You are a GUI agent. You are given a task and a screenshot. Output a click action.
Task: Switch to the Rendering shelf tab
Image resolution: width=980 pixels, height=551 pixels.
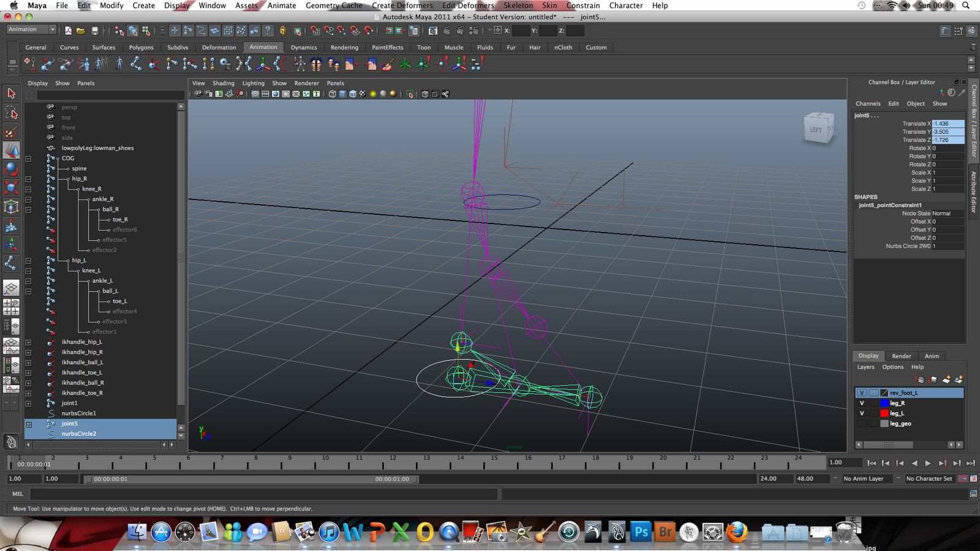pos(344,47)
